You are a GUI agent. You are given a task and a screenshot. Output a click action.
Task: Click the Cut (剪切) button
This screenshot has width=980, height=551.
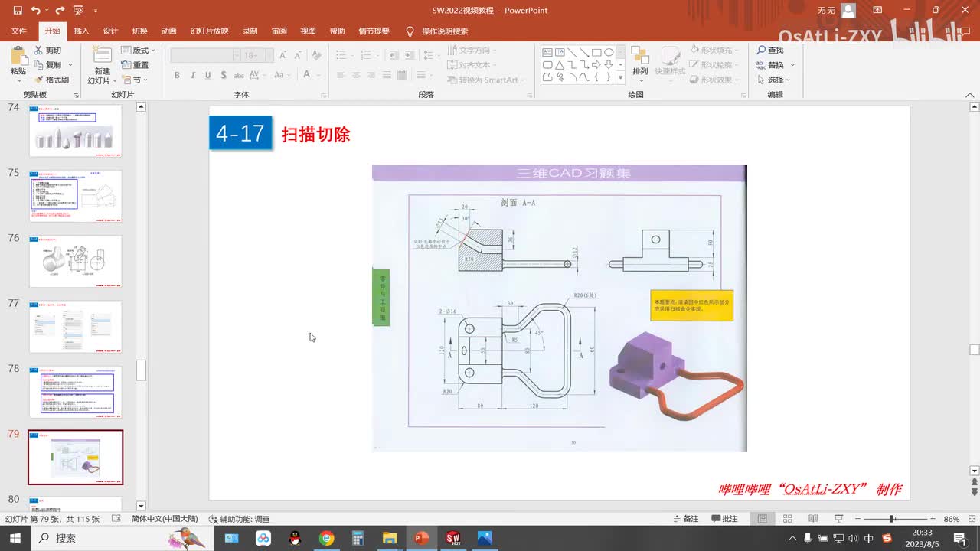pyautogui.click(x=47, y=51)
